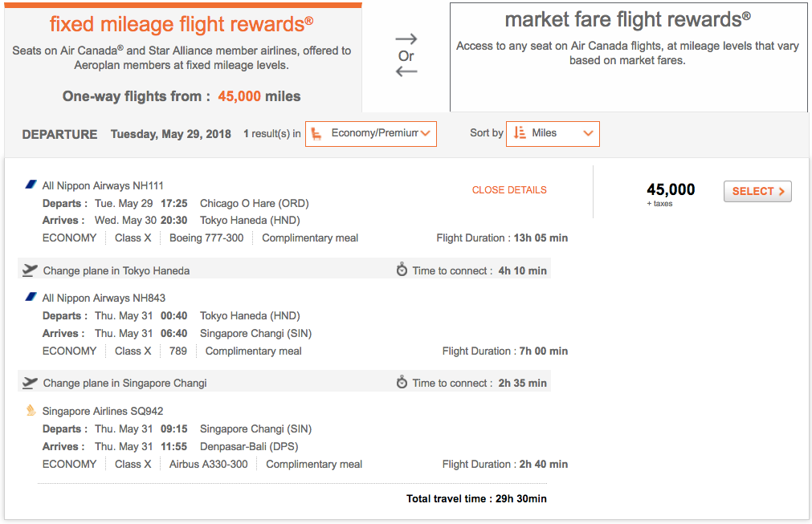This screenshot has width=812, height=524.
Task: Click the Singapore Airlines SQ942 logo
Action: 31,411
